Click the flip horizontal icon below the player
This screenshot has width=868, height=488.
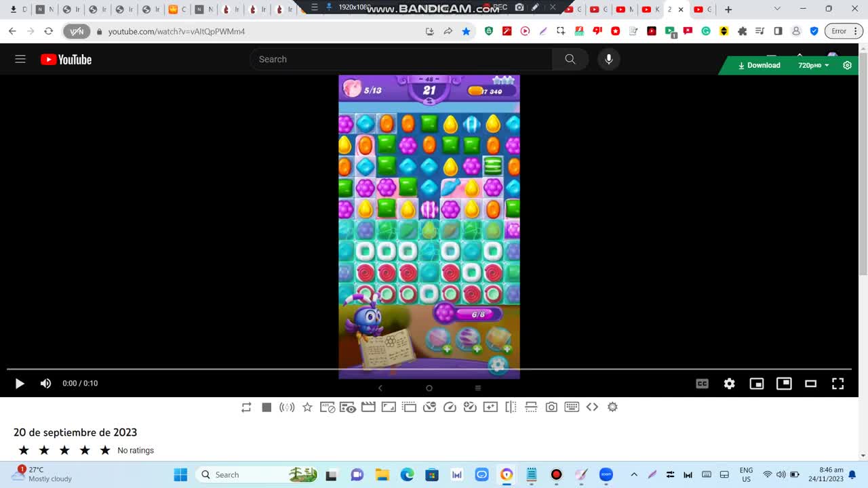511,407
